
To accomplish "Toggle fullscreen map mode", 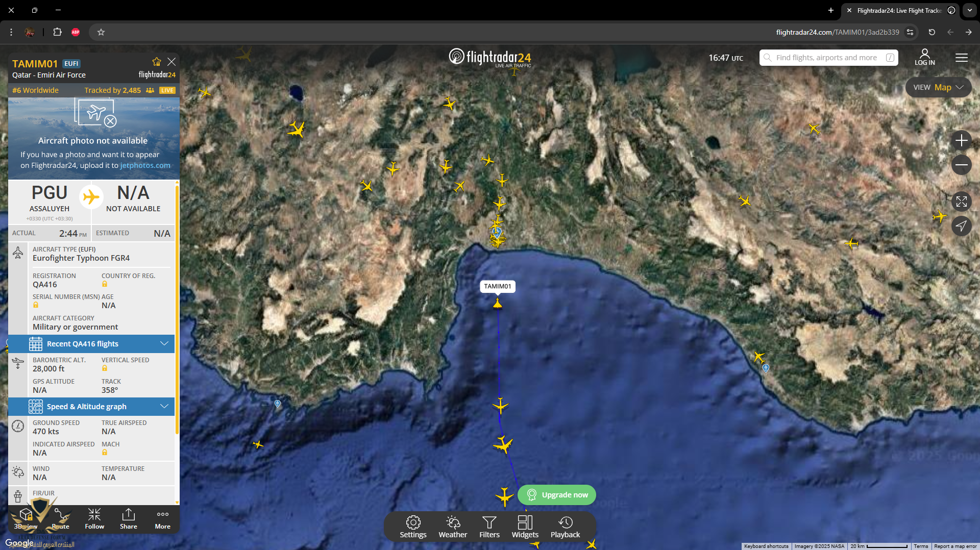I will (x=961, y=202).
